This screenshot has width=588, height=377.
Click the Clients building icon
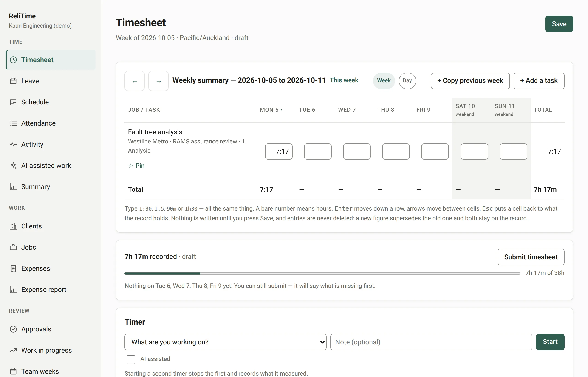[x=13, y=226]
